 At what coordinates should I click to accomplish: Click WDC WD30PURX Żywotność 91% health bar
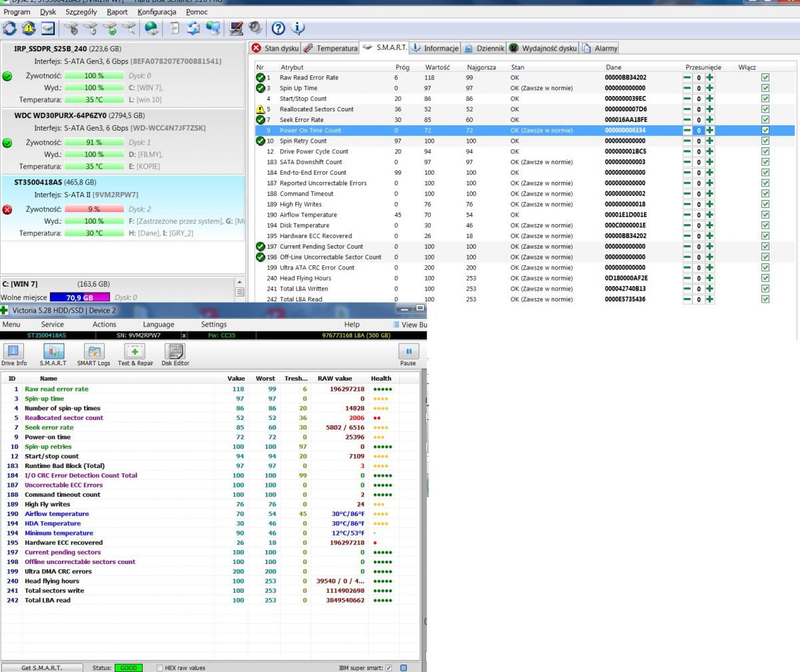coord(94,143)
